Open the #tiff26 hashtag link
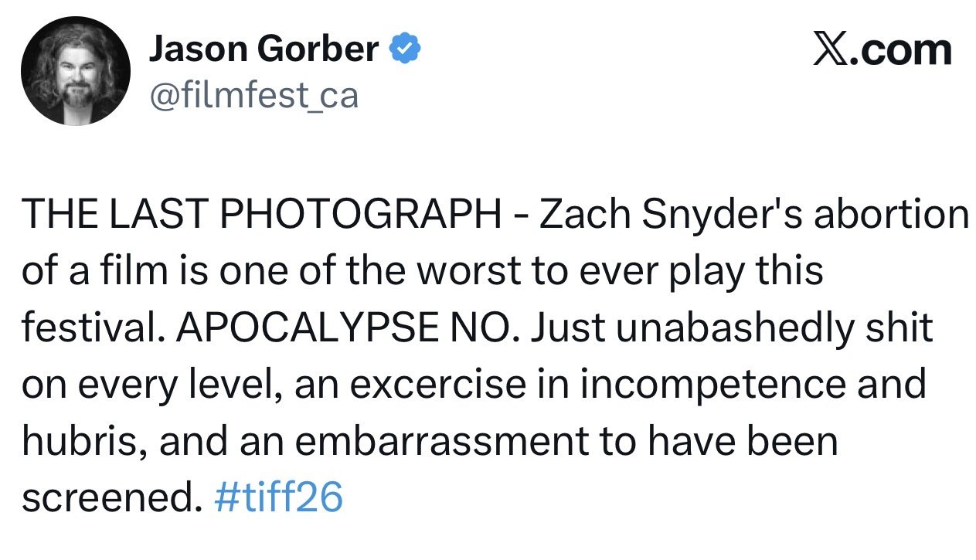 [278, 498]
